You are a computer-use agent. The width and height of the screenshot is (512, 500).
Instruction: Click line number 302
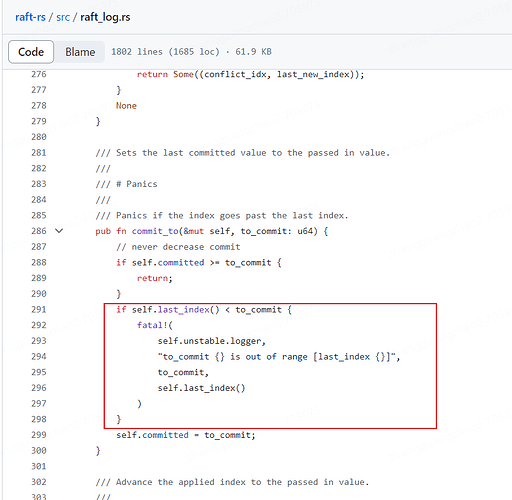(39, 482)
